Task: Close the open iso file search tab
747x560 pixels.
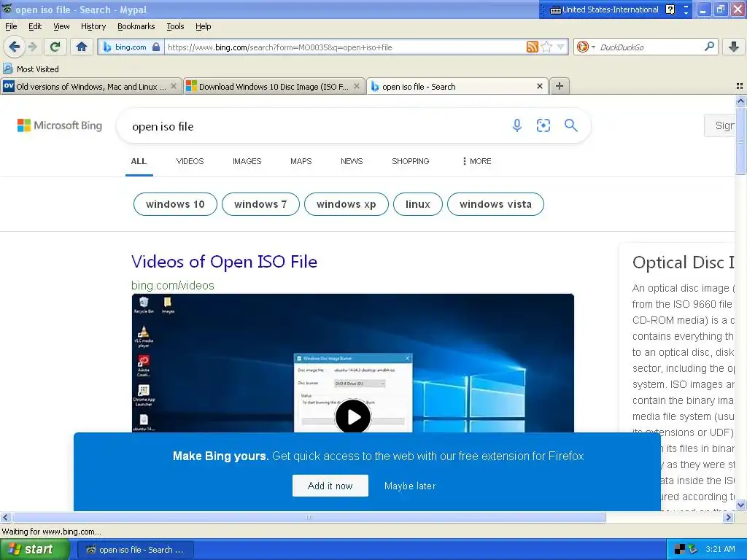Action: [540, 86]
